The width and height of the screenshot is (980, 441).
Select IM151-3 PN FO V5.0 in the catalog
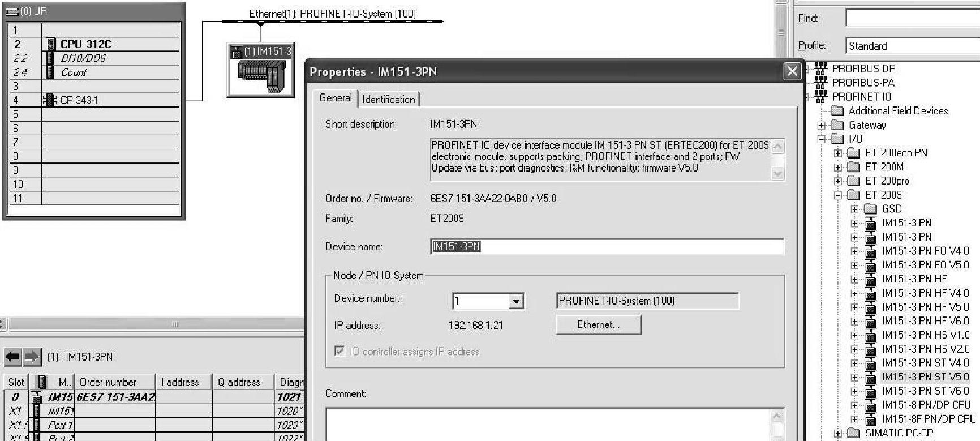(x=925, y=265)
